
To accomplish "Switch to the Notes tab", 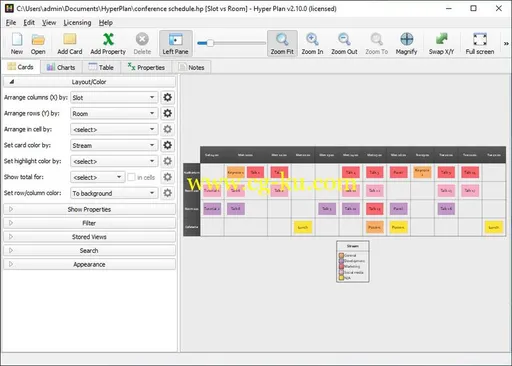I will point(192,67).
